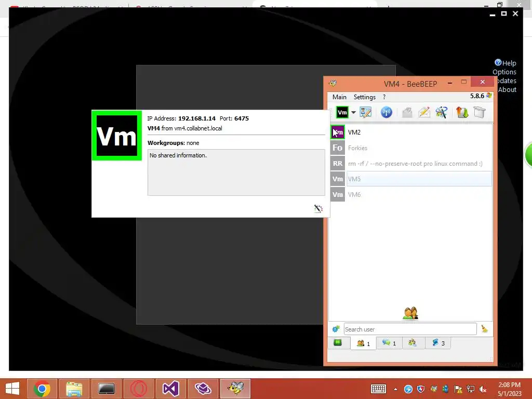
Task: Click the Fo avatar of Forkies
Action: coord(338,148)
